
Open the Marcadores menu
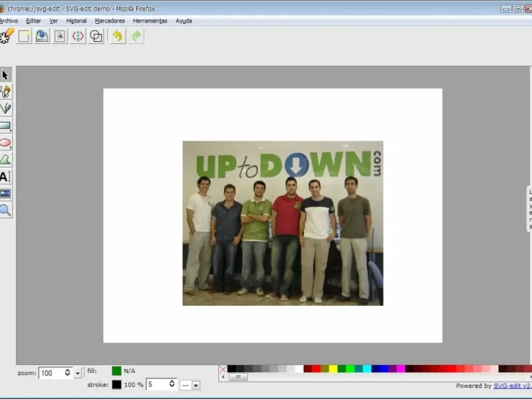(x=110, y=21)
